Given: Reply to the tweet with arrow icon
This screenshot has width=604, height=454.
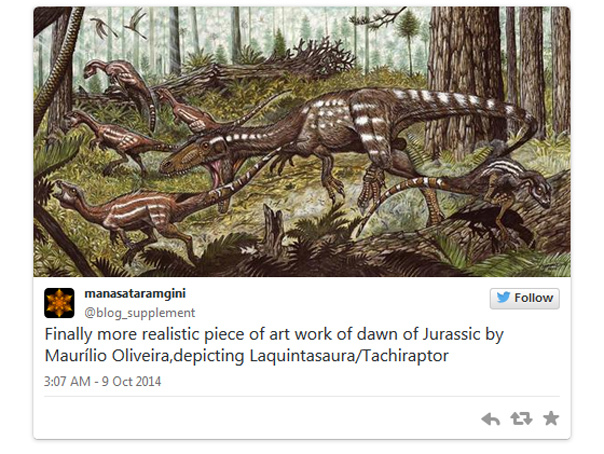Looking at the screenshot, I should [490, 419].
